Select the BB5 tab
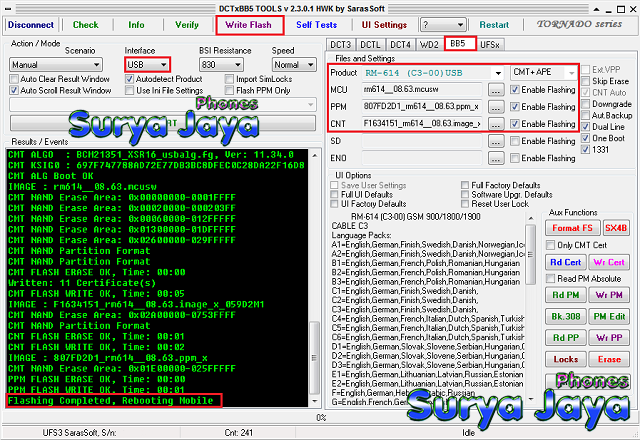 click(460, 43)
